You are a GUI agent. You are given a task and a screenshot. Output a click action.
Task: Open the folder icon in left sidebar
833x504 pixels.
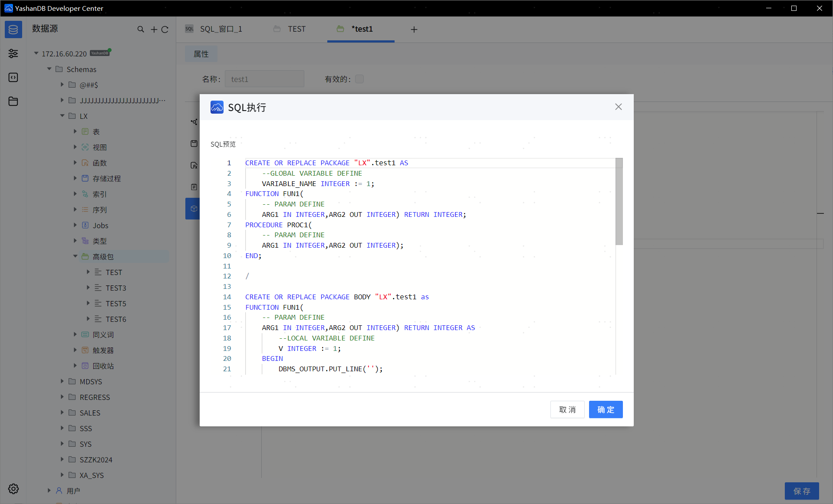coord(13,101)
